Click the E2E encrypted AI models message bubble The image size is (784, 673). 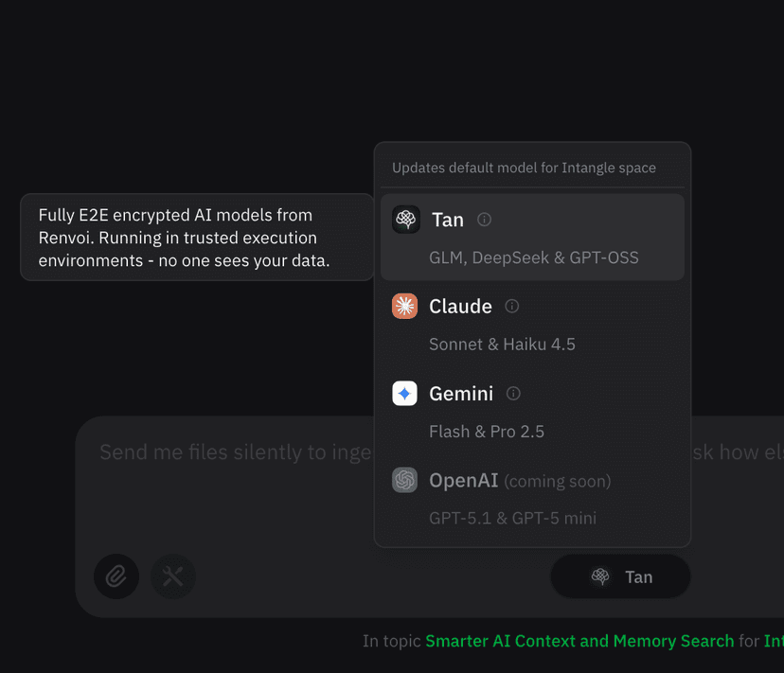pyautogui.click(x=197, y=238)
